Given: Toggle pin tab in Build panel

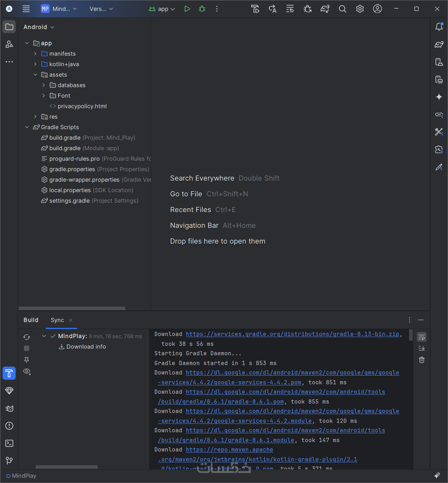Looking at the screenshot, I should click(x=27, y=360).
